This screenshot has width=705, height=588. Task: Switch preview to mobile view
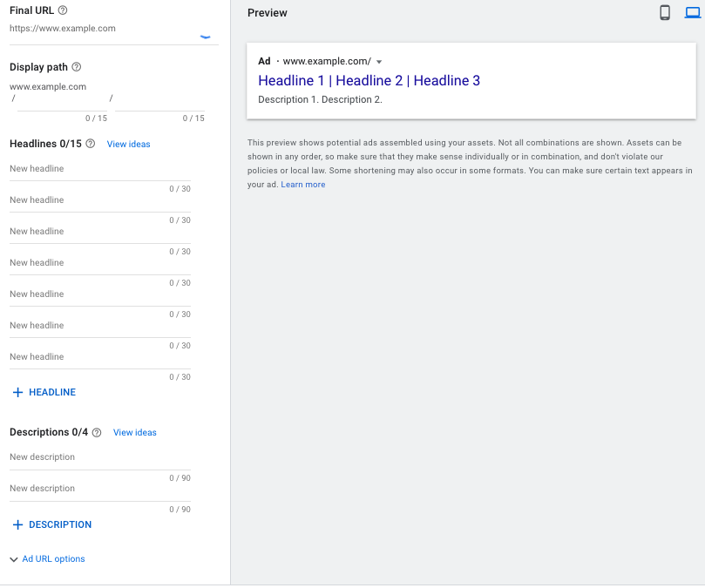664,12
